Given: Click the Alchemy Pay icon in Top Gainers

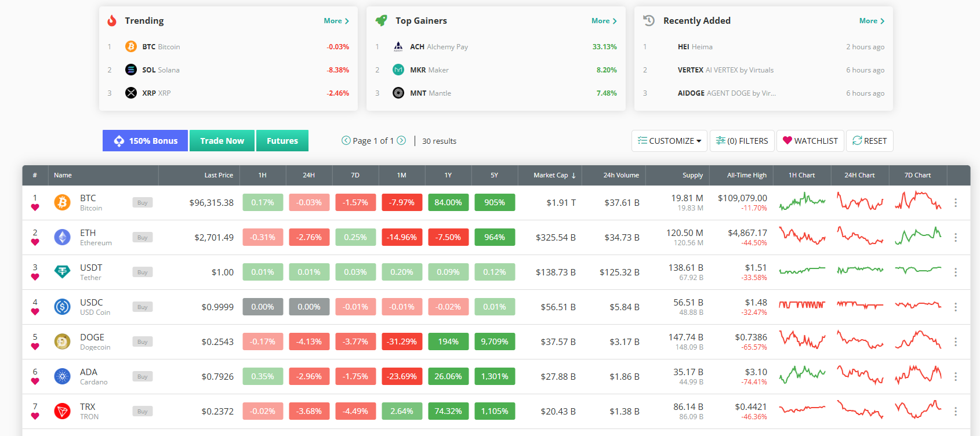Looking at the screenshot, I should 398,46.
